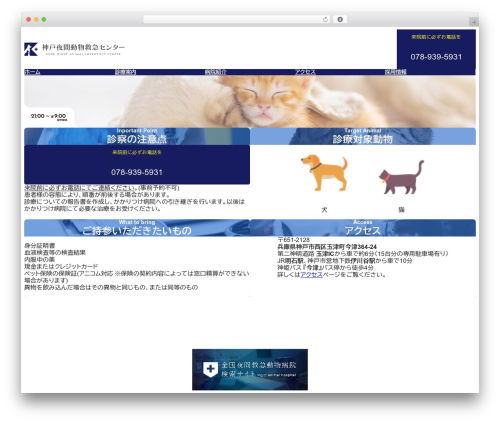Click the dog illustration
500x423 pixels.
[325, 172]
